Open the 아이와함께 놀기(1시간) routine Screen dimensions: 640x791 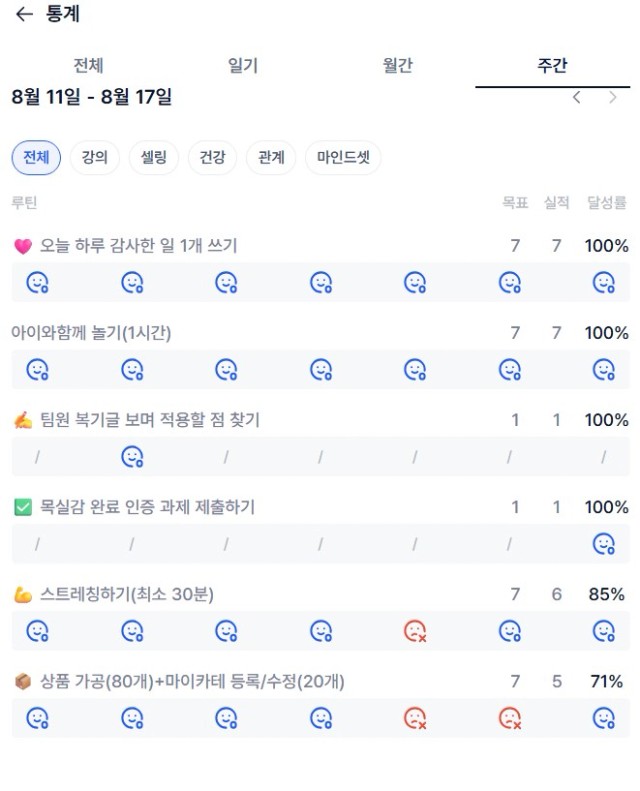coord(91,333)
